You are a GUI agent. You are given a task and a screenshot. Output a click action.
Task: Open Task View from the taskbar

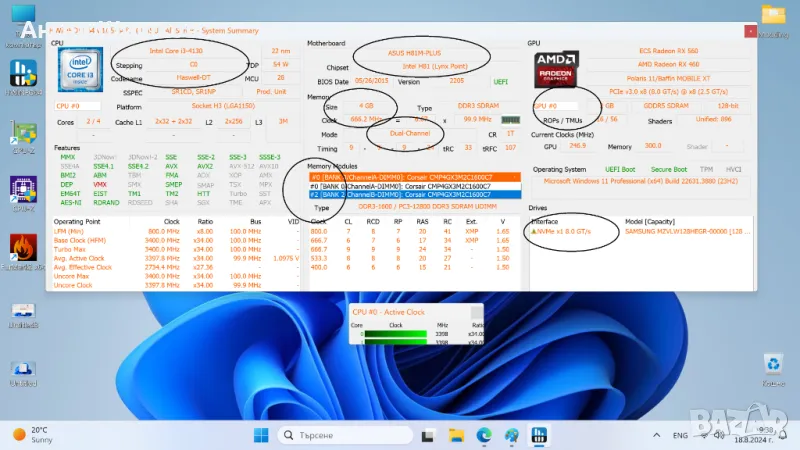point(428,435)
